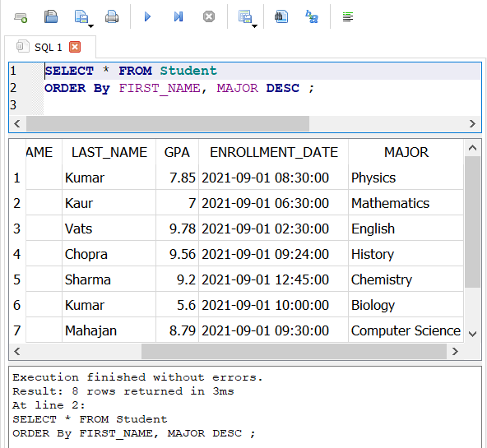487x448 pixels.
Task: Open a new SQL tab icon
Action: click(x=21, y=17)
